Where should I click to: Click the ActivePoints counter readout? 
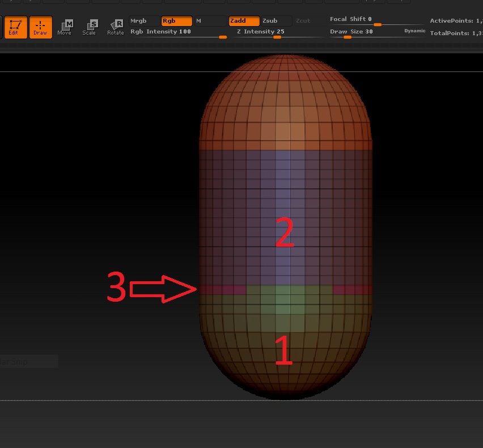pos(456,20)
